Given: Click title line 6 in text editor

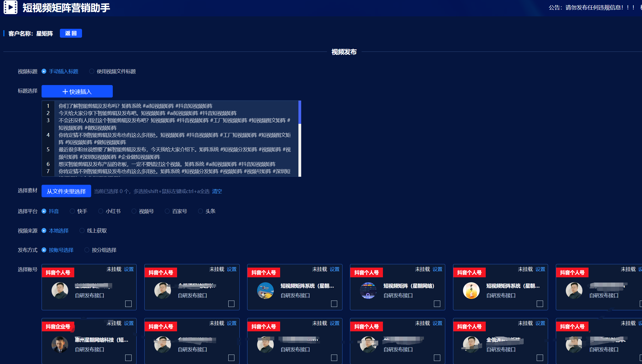Looking at the screenshot, I should [x=167, y=164].
